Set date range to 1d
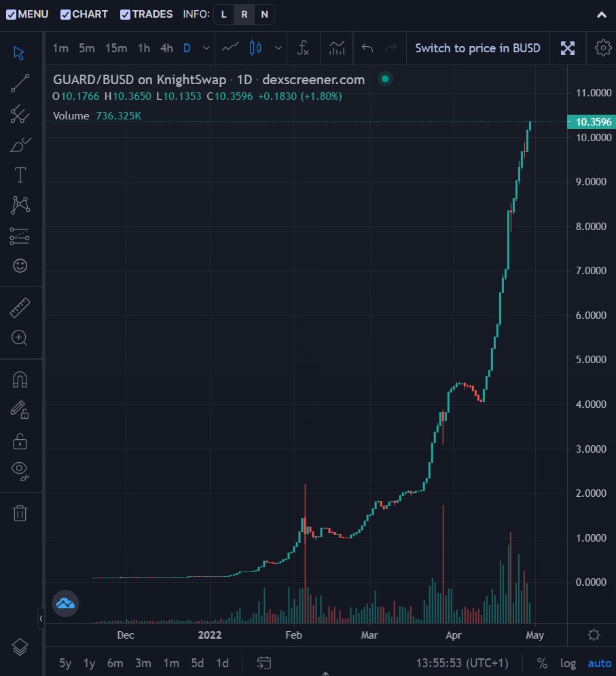Viewport: 616px width, 676px height. pyautogui.click(x=222, y=662)
